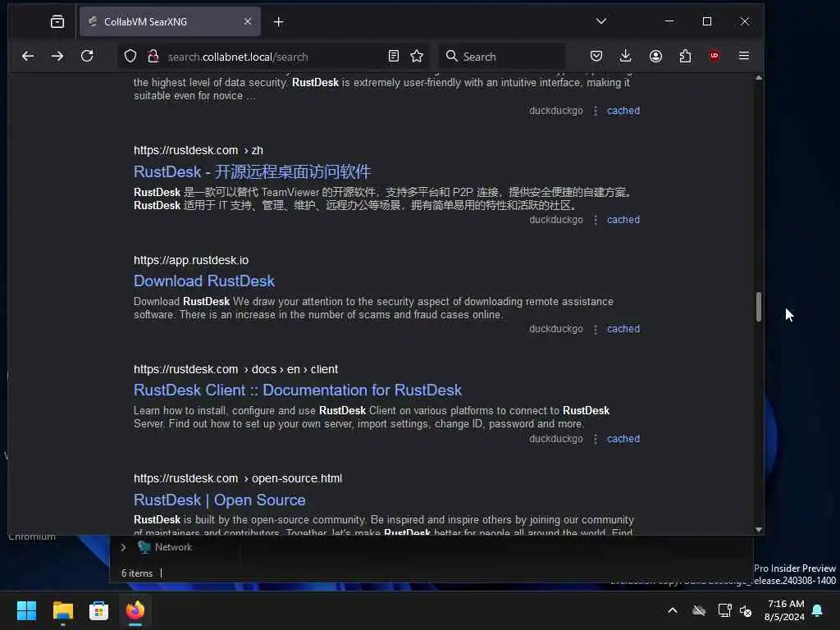Click https://rustdesk.com › zh URL text

[199, 151]
